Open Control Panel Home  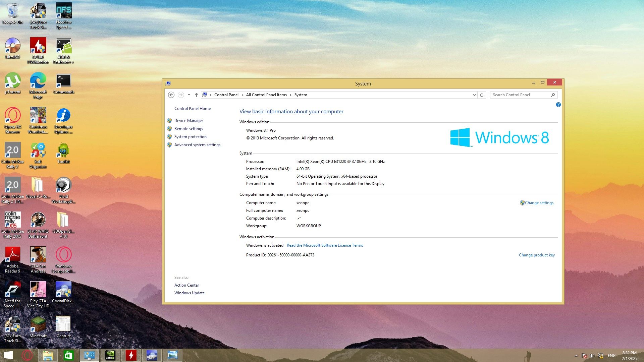pyautogui.click(x=193, y=109)
